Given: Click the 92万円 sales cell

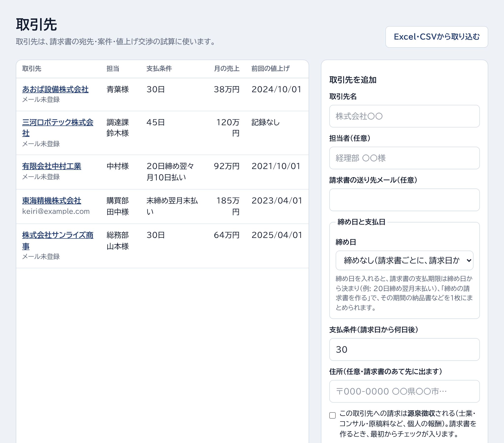Looking at the screenshot, I should pyautogui.click(x=227, y=166).
